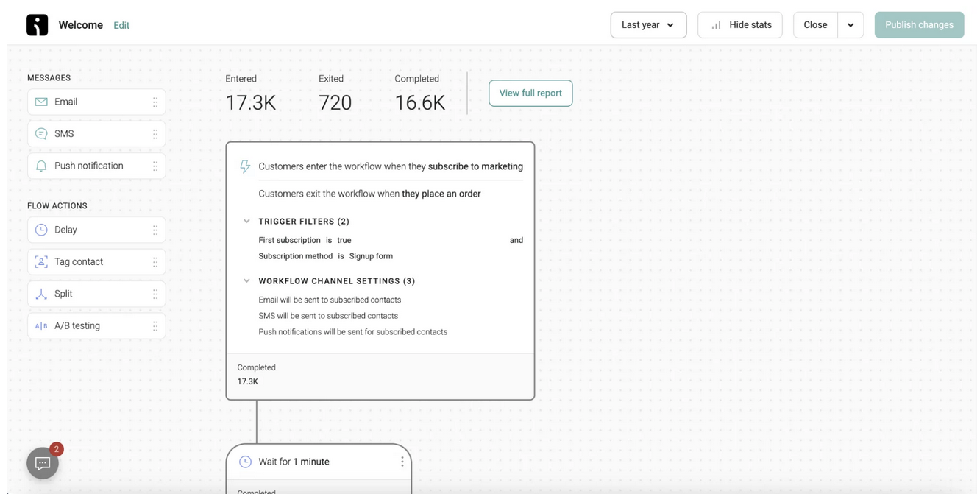Image resolution: width=980 pixels, height=494 pixels.
Task: Click the Edit link beside Welcome title
Action: pyautogui.click(x=121, y=25)
